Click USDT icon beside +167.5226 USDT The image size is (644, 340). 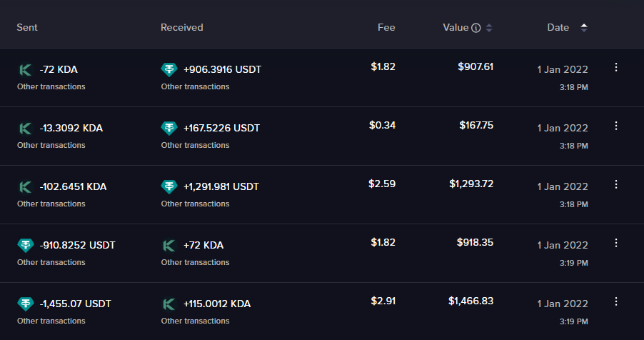169,129
